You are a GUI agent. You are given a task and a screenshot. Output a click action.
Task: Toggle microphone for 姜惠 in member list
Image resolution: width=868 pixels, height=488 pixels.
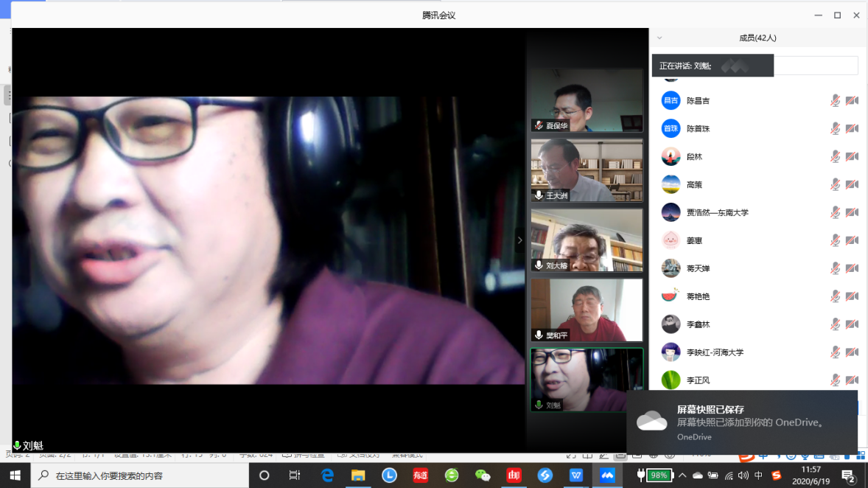[835, 240]
